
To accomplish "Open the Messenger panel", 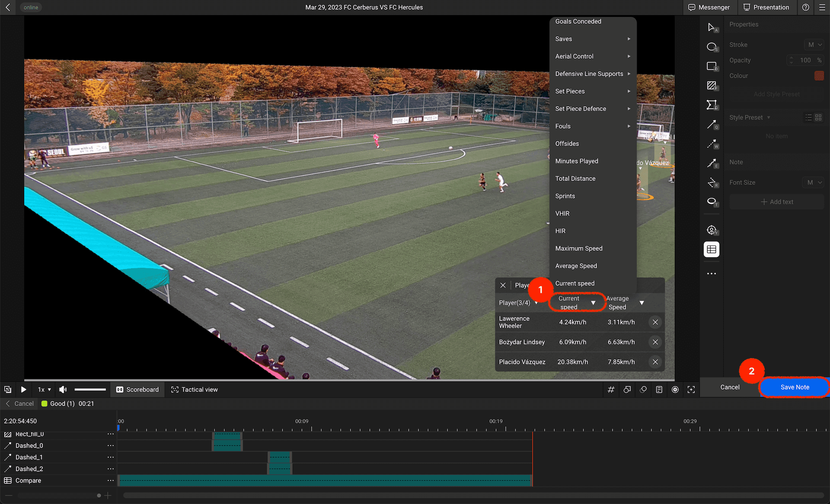I will click(x=709, y=7).
